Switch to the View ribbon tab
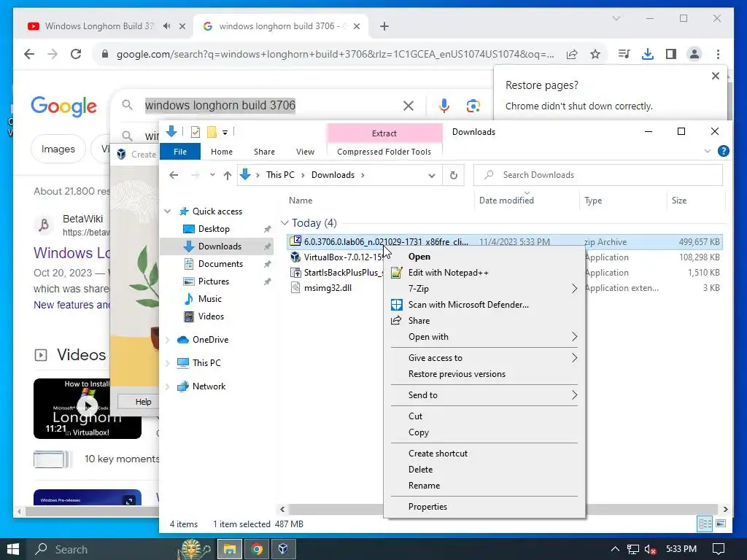Viewport: 747px width, 560px height. [x=305, y=152]
